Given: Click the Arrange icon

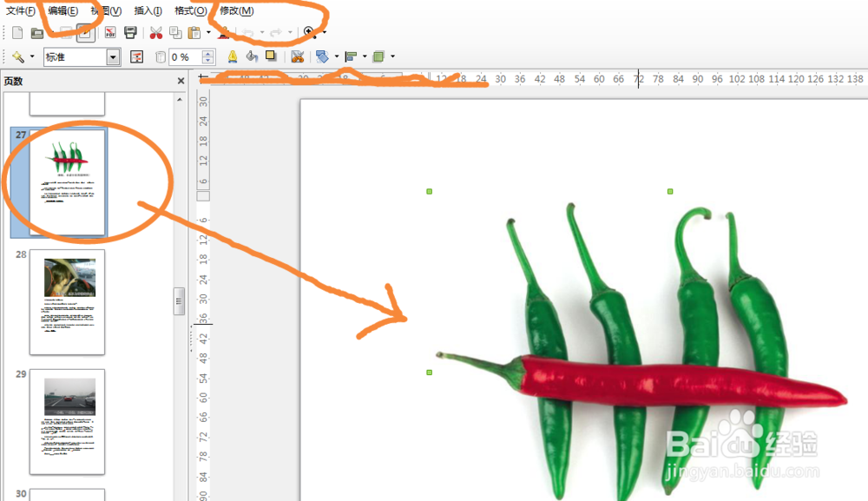Looking at the screenshot, I should coord(378,56).
